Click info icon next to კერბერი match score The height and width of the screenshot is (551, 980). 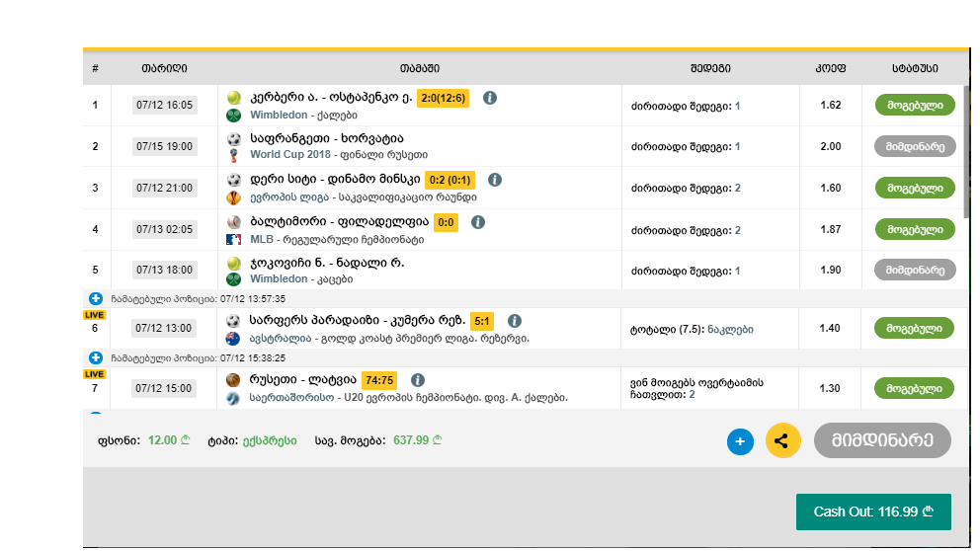[490, 98]
